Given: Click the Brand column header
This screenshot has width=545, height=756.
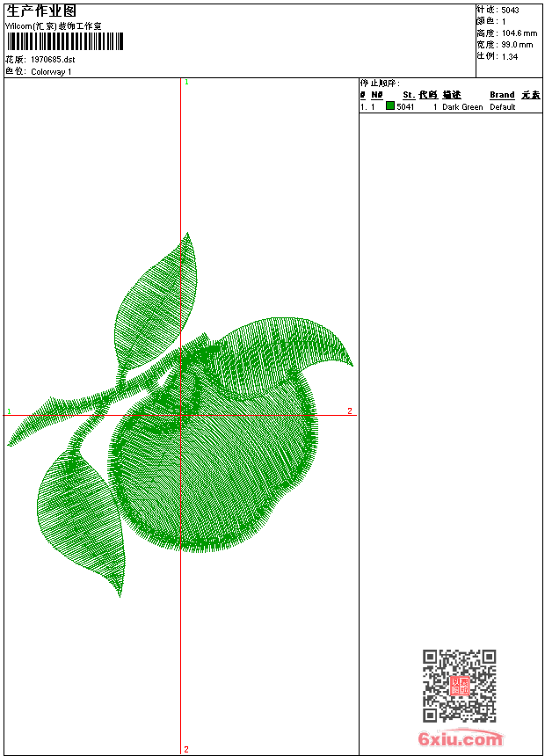Looking at the screenshot, I should [x=502, y=95].
